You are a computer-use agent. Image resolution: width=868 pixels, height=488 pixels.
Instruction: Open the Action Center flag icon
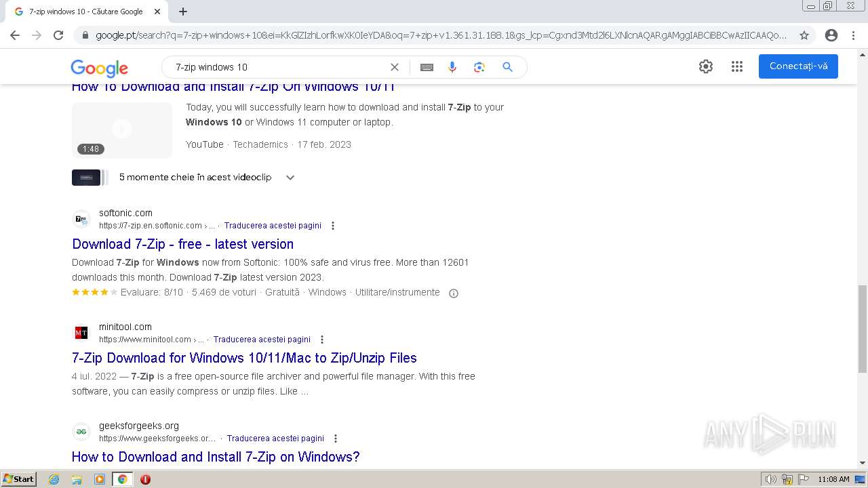tap(803, 479)
